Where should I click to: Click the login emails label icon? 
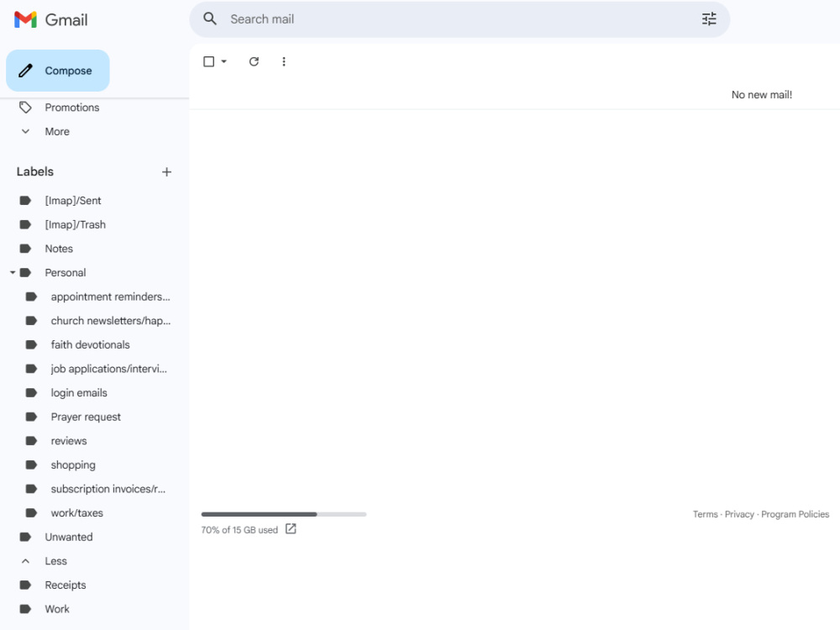(31, 393)
